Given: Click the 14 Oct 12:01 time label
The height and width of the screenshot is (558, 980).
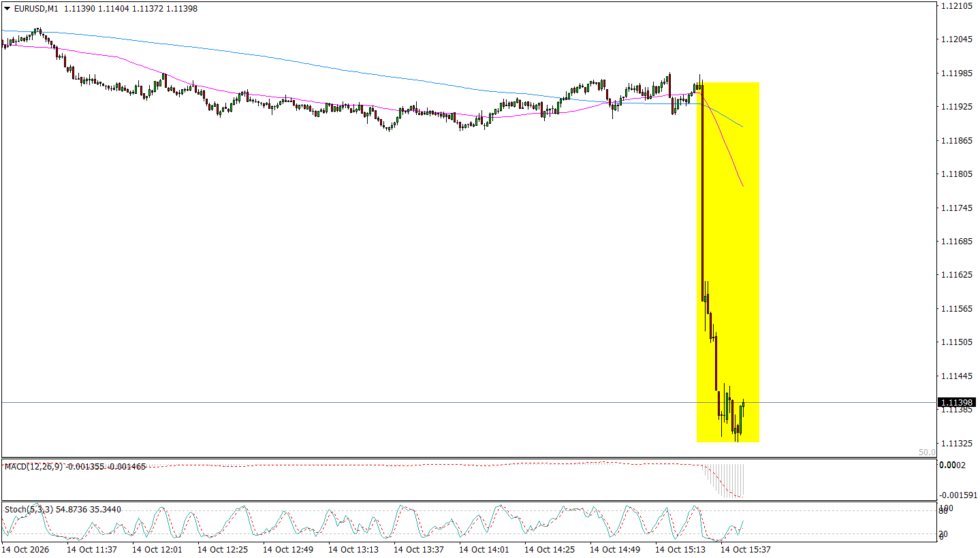Looking at the screenshot, I should point(158,549).
